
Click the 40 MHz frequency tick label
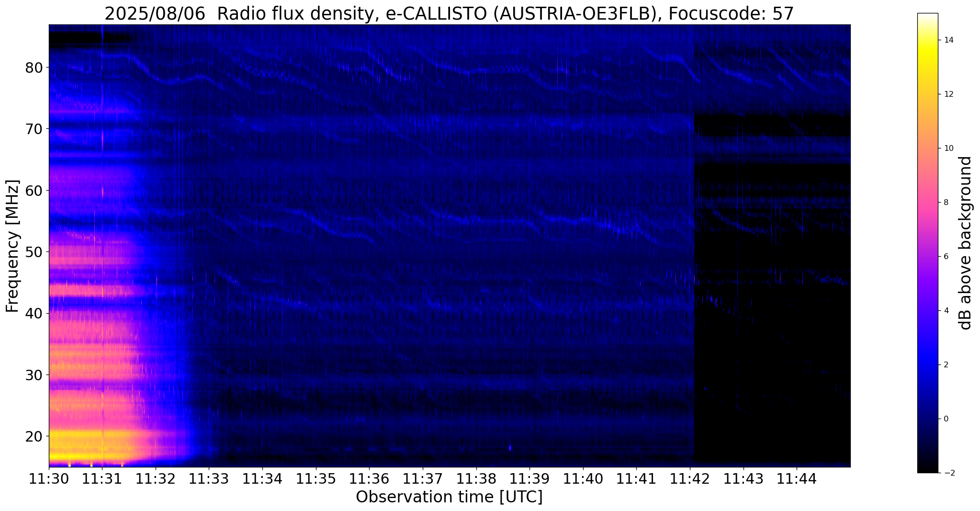click(x=34, y=313)
